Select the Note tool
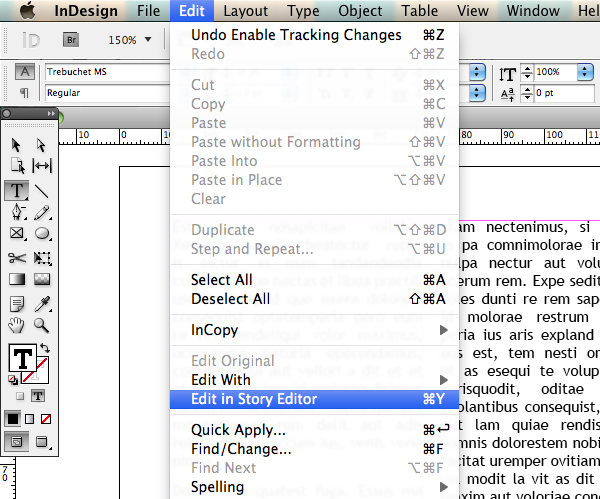Viewport: 600px width, 499px height. coord(17,304)
